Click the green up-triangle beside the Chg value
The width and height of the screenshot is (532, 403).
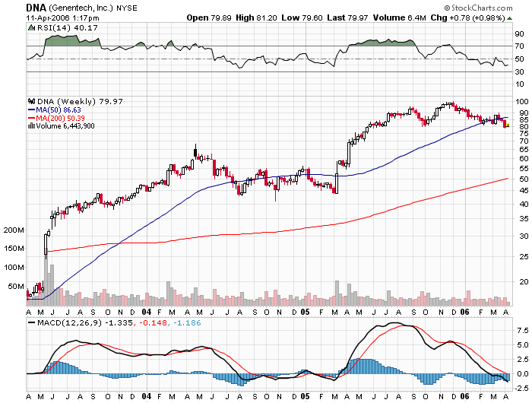point(509,18)
